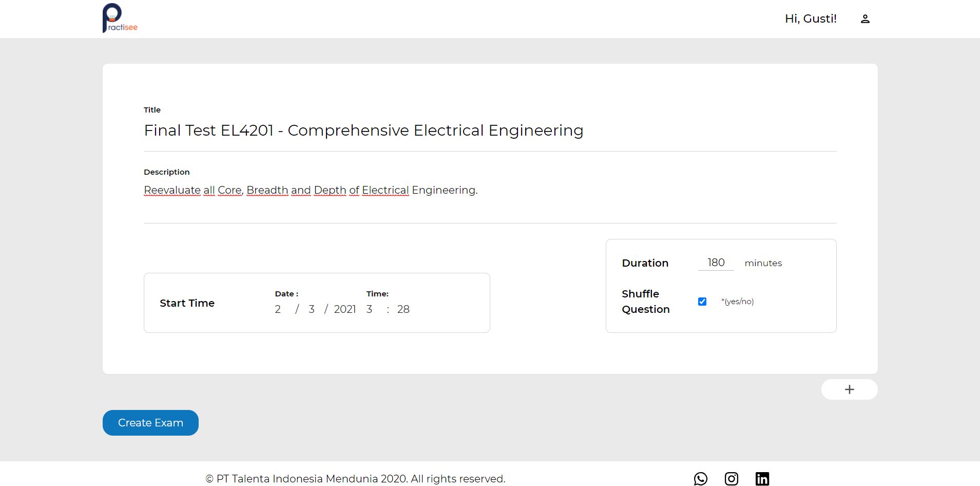Select the start date day field
Screen dimensions: 980x486
278,309
